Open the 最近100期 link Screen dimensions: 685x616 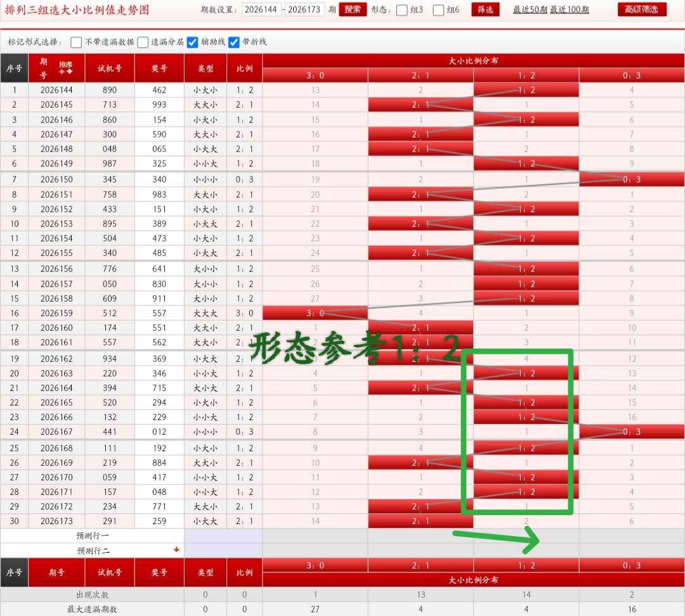pos(569,10)
